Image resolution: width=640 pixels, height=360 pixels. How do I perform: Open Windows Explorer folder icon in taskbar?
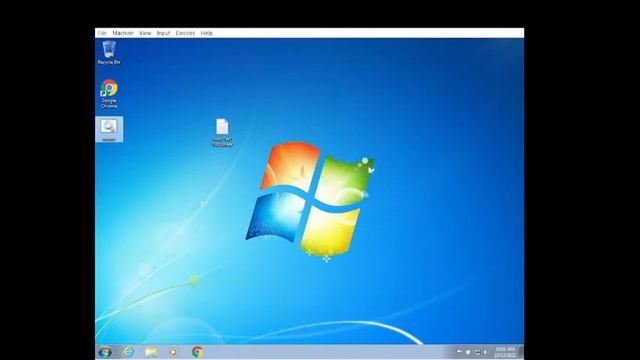pyautogui.click(x=151, y=352)
